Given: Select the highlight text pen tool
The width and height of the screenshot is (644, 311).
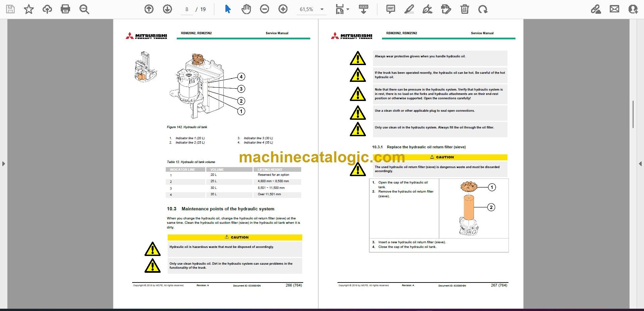Looking at the screenshot, I should 409,9.
